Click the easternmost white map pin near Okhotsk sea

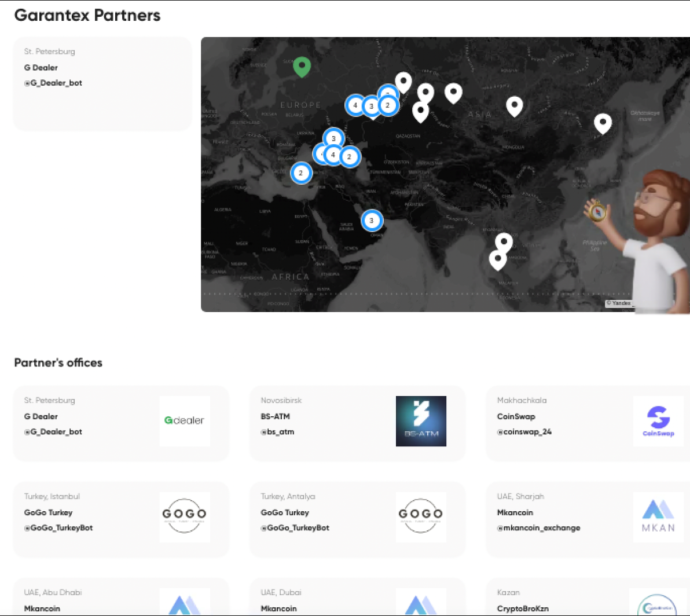603,123
